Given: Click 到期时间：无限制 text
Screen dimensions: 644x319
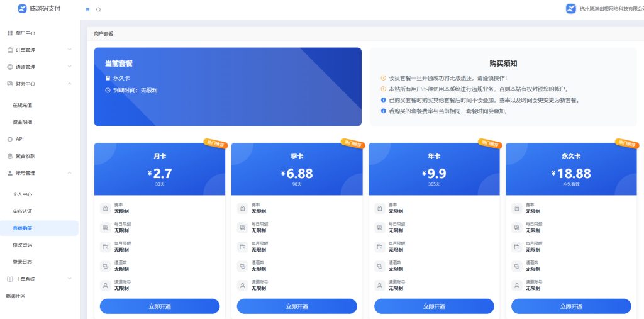Looking at the screenshot, I should [x=135, y=91].
